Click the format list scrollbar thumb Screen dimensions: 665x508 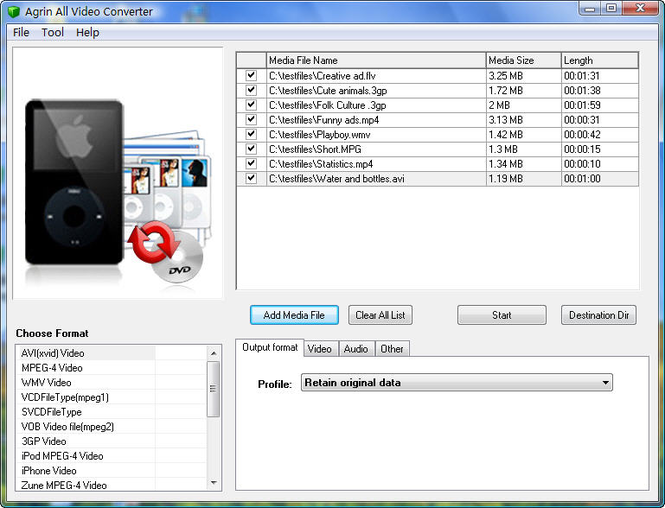point(213,389)
